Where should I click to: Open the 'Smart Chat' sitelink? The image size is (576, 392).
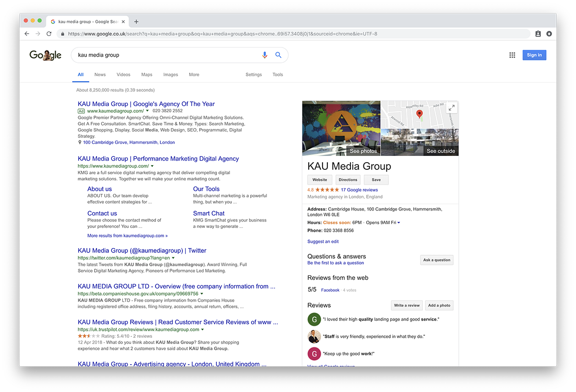[x=209, y=214]
